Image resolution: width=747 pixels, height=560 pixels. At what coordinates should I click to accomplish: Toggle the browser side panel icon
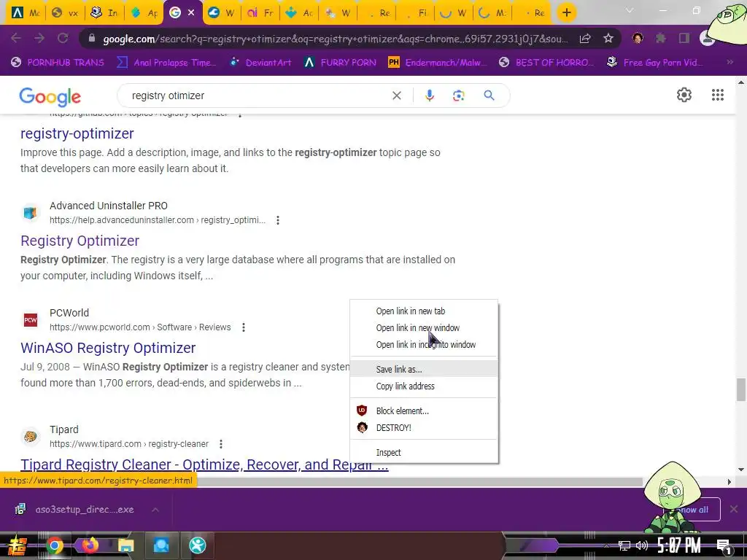[x=684, y=38]
